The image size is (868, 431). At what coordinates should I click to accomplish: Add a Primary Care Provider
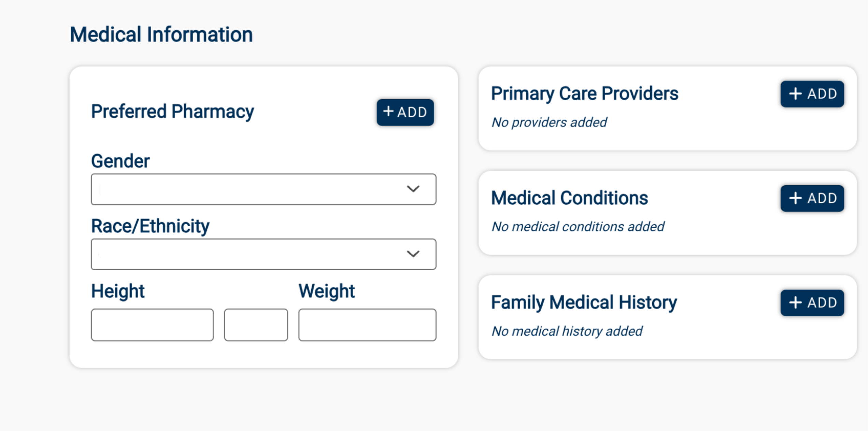click(x=812, y=94)
